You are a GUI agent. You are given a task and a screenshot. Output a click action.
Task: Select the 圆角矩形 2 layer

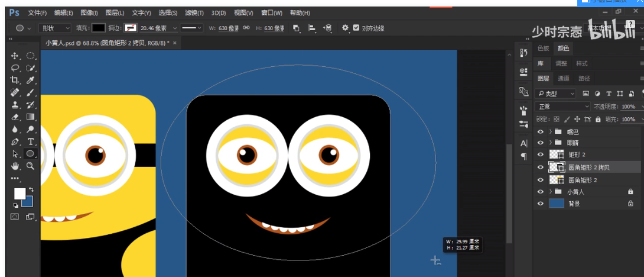(x=582, y=180)
